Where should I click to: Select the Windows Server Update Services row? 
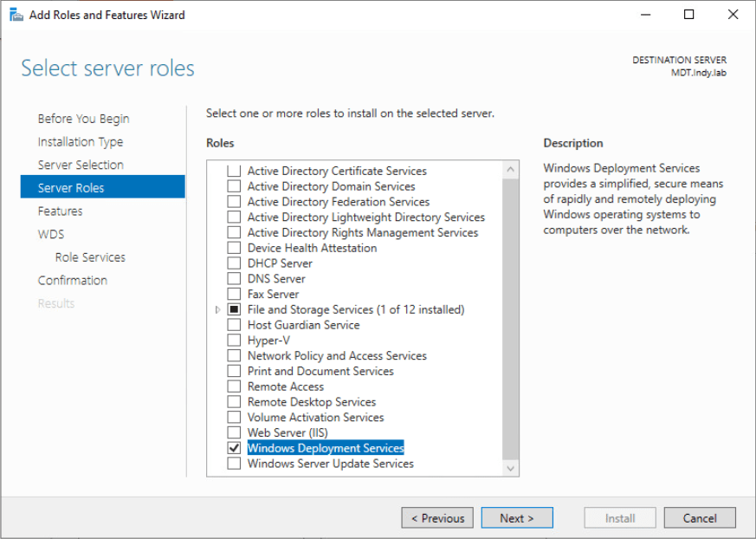point(330,464)
